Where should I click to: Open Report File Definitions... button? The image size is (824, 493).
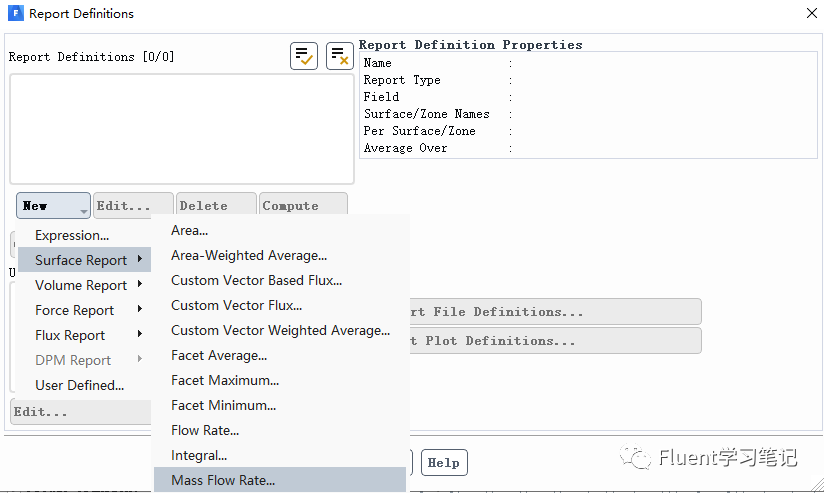click(555, 311)
